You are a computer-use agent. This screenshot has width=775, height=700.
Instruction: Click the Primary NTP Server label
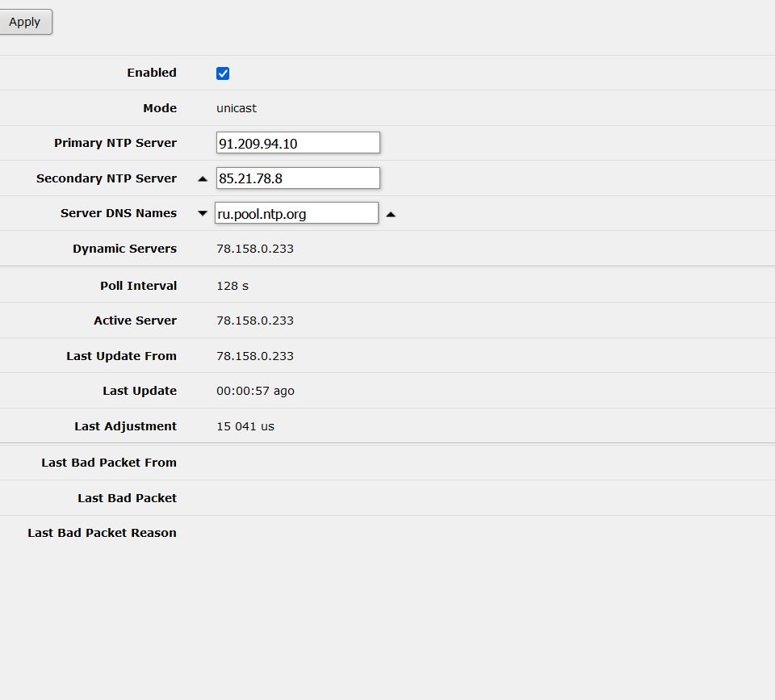coord(115,143)
